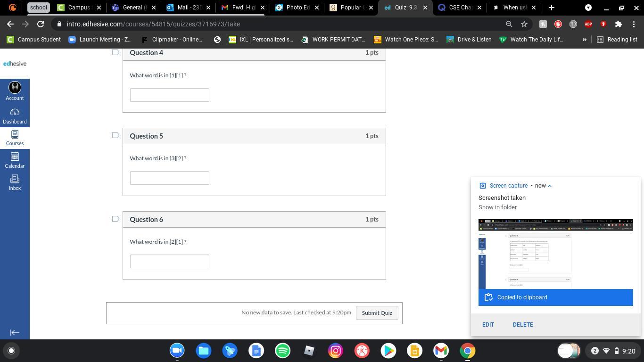Open the Drive & Listen bookmark
Image resolution: width=644 pixels, height=362 pixels.
[469, 40]
